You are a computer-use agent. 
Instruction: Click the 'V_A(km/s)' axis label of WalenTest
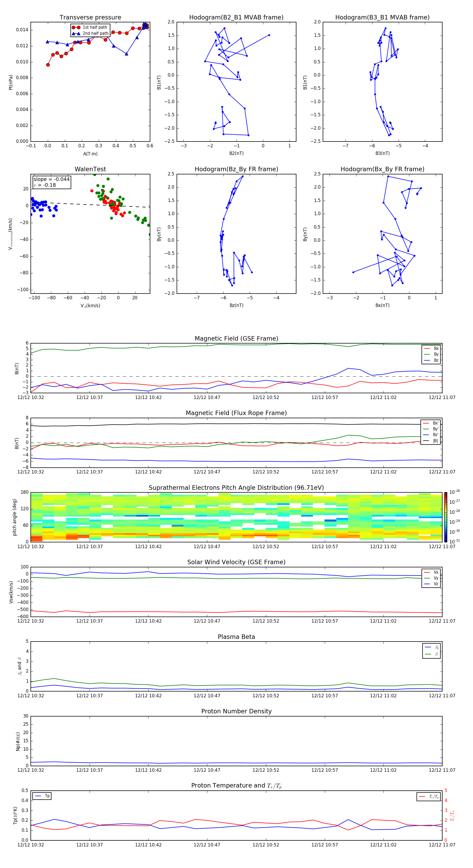(x=90, y=306)
